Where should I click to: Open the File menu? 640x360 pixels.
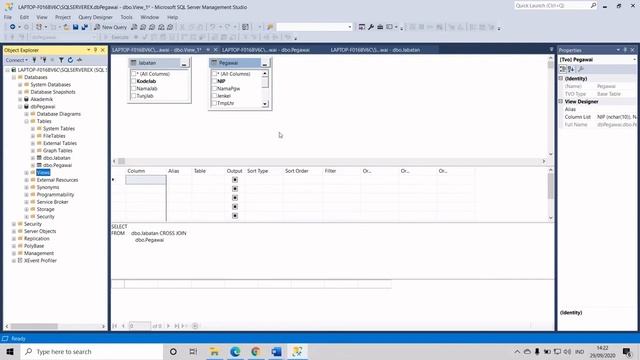[x=8, y=17]
